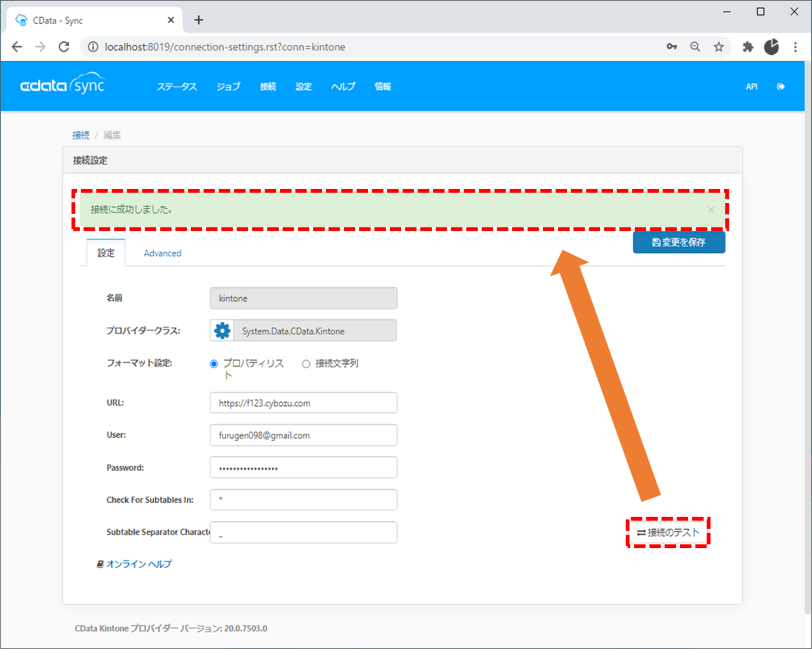Click 変更を保存 button
Viewport: 812px width, 649px height.
[679, 242]
